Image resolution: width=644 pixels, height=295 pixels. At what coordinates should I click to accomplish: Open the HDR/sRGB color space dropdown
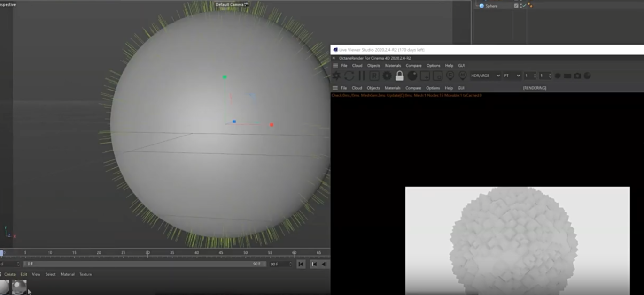point(485,76)
